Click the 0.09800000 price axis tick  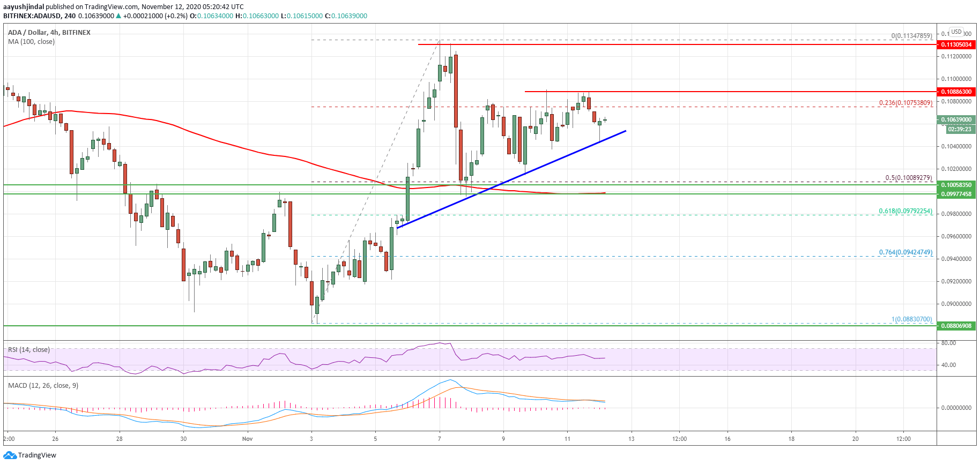(x=956, y=214)
